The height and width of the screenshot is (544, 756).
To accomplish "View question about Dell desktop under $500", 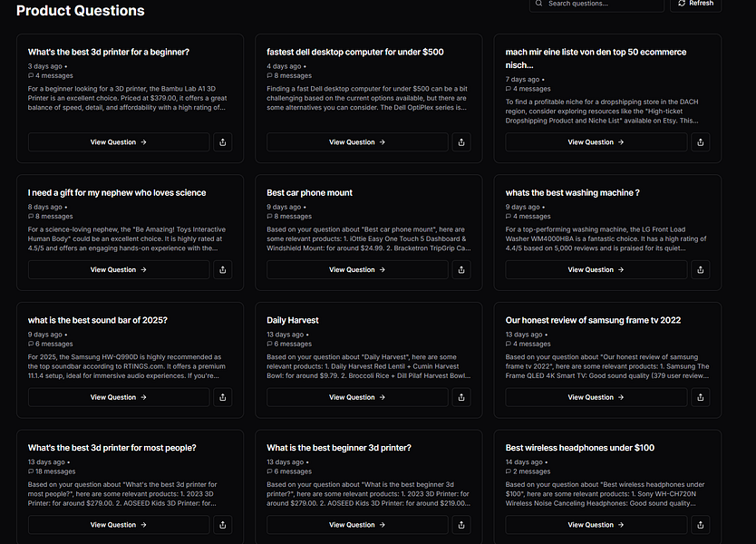I will click(357, 142).
